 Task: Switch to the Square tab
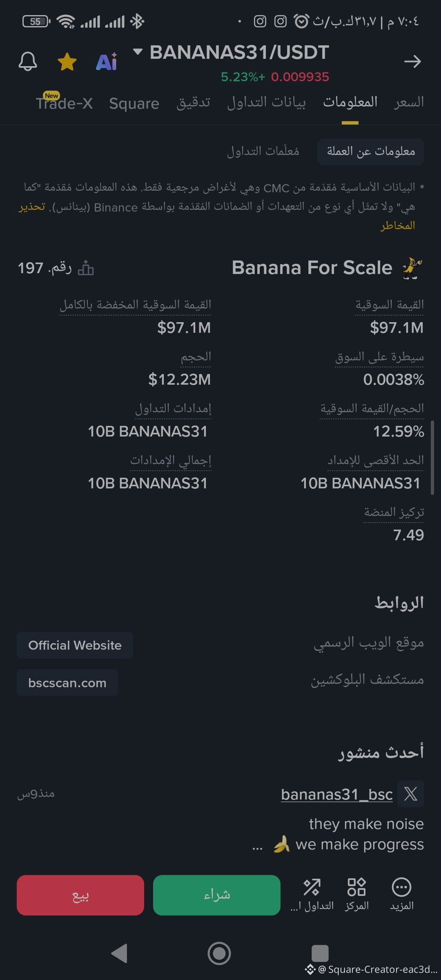click(x=134, y=103)
